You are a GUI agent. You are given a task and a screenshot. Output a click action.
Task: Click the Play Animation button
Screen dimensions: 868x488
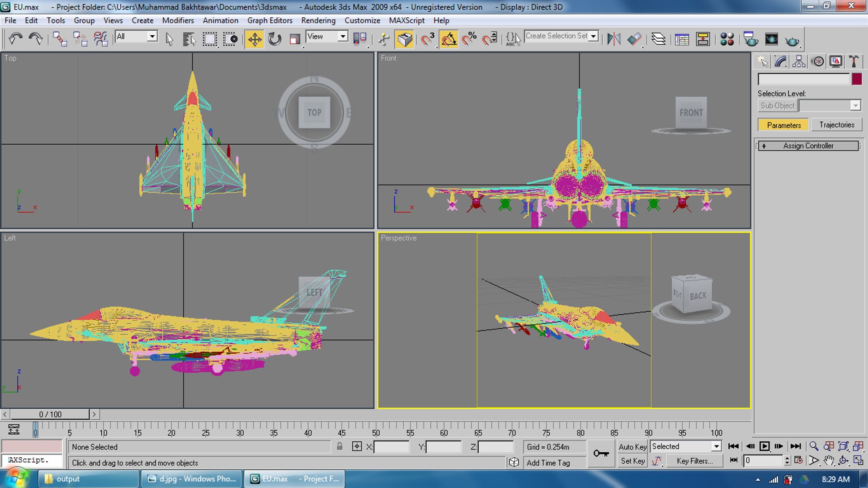pos(764,446)
